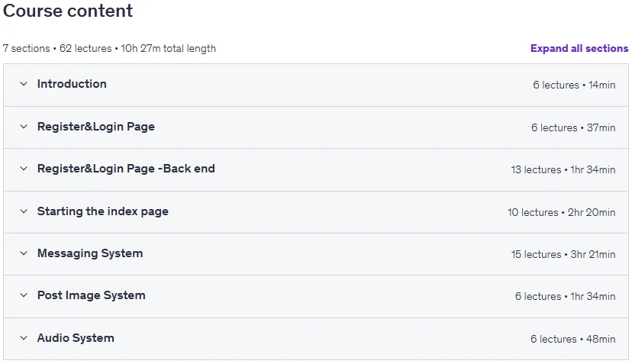Expand the Register&Login Page chevron
This screenshot has width=632, height=364.
[x=24, y=127]
